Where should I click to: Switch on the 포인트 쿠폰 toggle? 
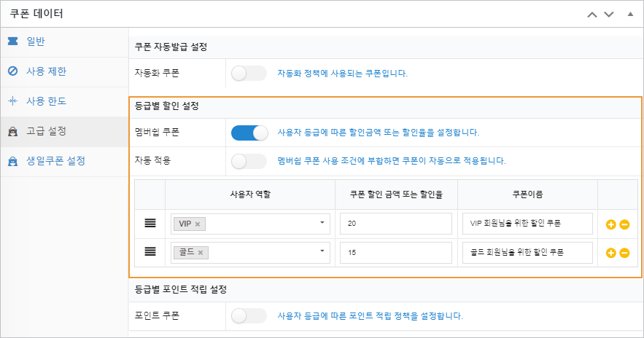click(249, 315)
